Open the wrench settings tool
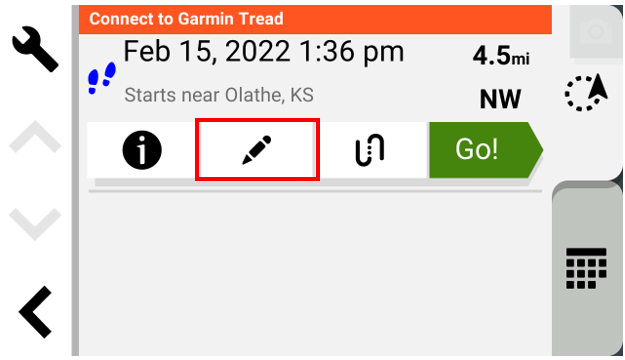Image resolution: width=625 pixels, height=360 pixels. coord(35,49)
